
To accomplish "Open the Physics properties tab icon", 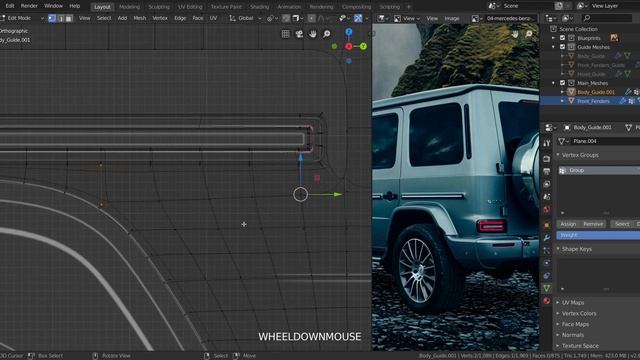I will [547, 263].
